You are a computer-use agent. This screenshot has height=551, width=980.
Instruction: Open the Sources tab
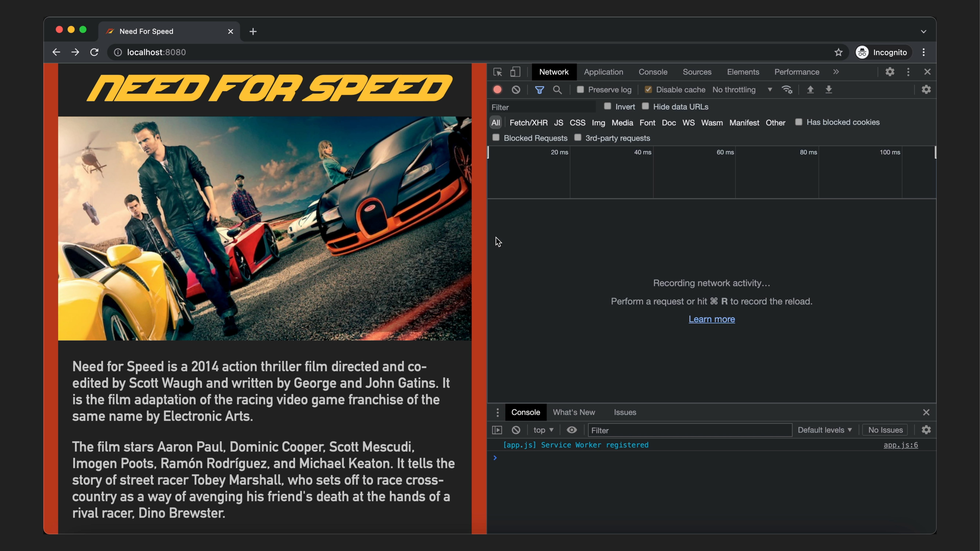coord(697,72)
